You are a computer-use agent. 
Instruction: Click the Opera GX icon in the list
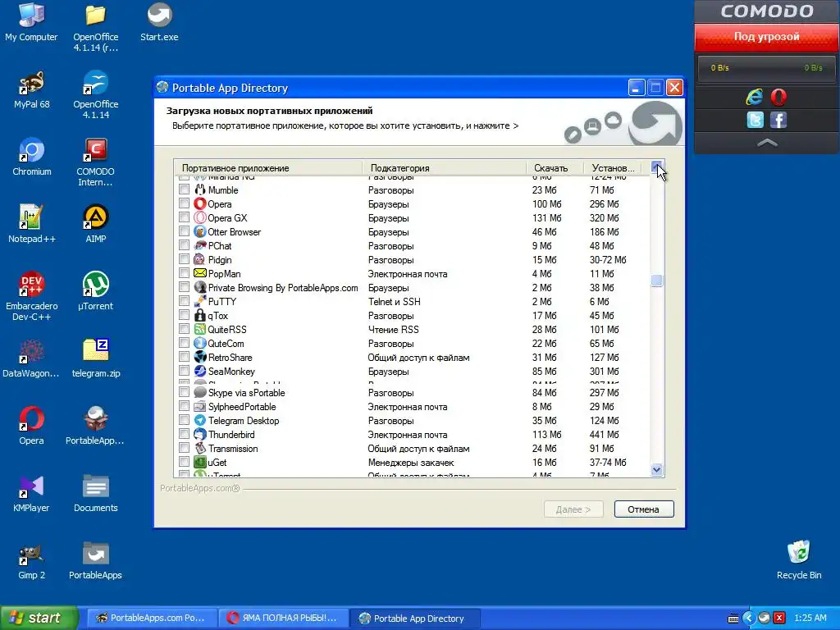pyautogui.click(x=200, y=217)
